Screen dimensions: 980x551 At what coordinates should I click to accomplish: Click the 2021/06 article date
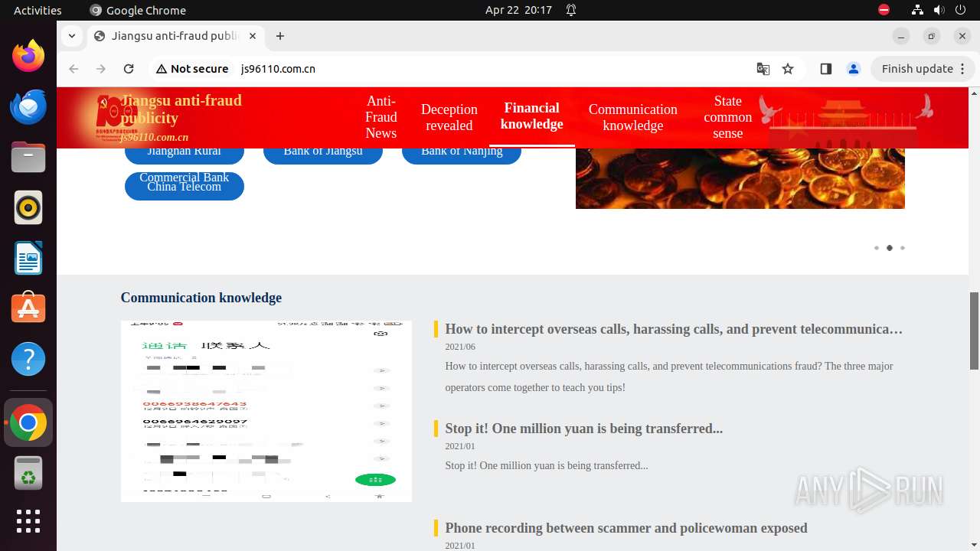coord(460,347)
